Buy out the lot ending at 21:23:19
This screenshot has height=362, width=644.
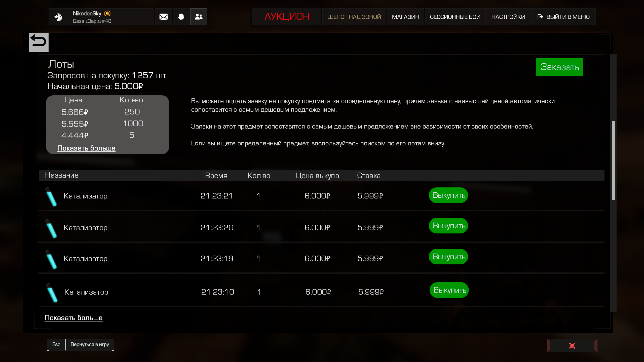coord(448,257)
